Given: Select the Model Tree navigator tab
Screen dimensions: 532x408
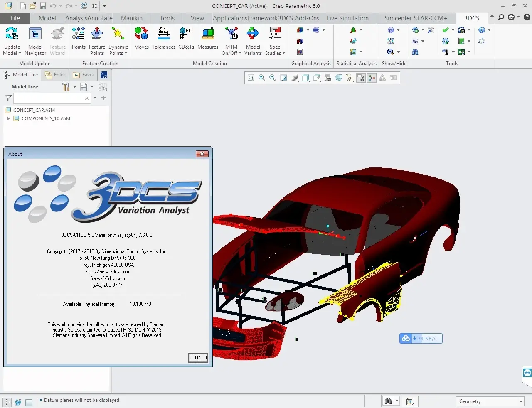Looking at the screenshot, I should [22, 75].
